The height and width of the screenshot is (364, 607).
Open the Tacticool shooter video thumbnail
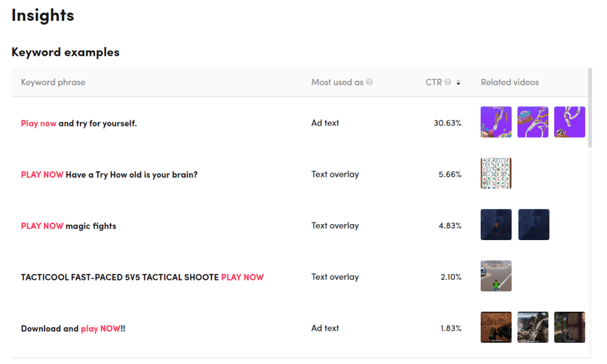(496, 276)
